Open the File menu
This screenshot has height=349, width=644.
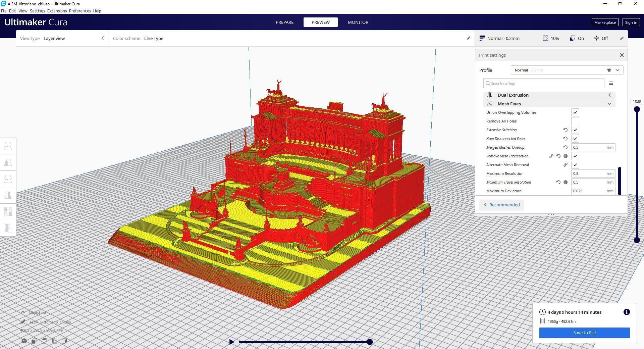tap(4, 11)
